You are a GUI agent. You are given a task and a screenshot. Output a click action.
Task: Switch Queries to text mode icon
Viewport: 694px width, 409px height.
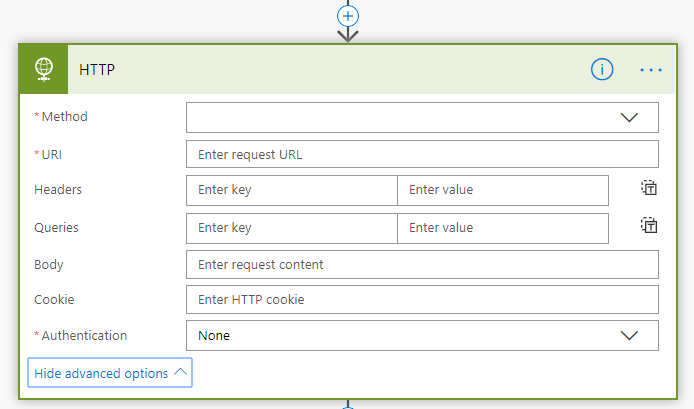[649, 226]
